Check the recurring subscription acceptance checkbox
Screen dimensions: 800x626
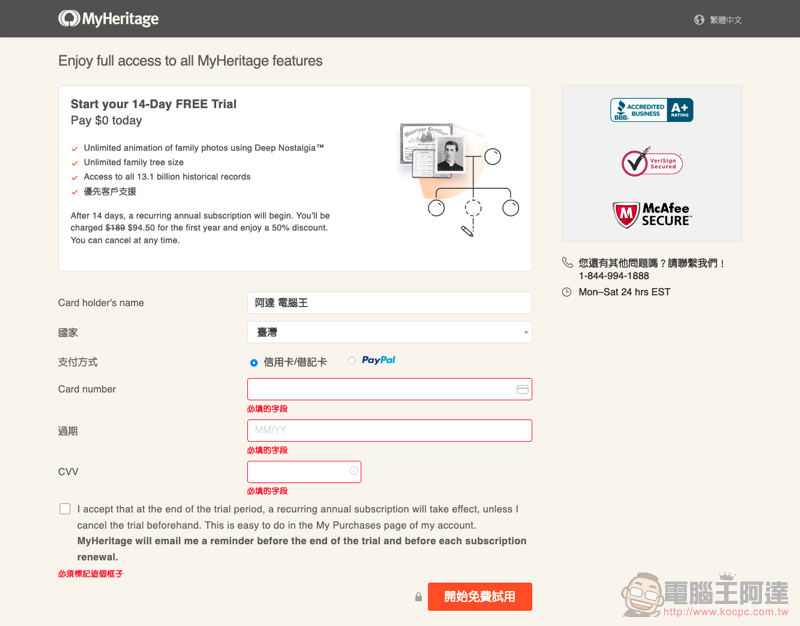click(x=65, y=509)
